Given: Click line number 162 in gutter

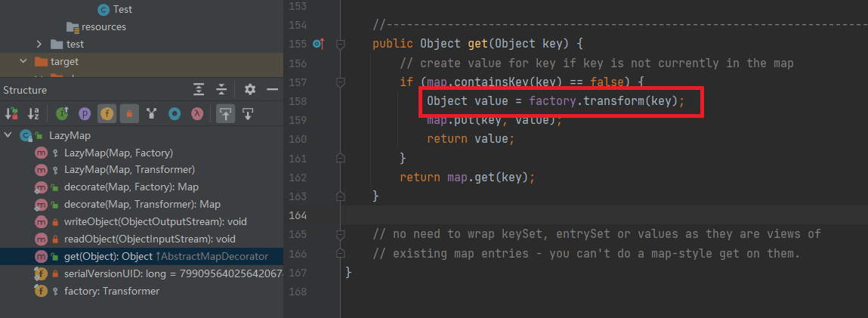Looking at the screenshot, I should point(298,178).
